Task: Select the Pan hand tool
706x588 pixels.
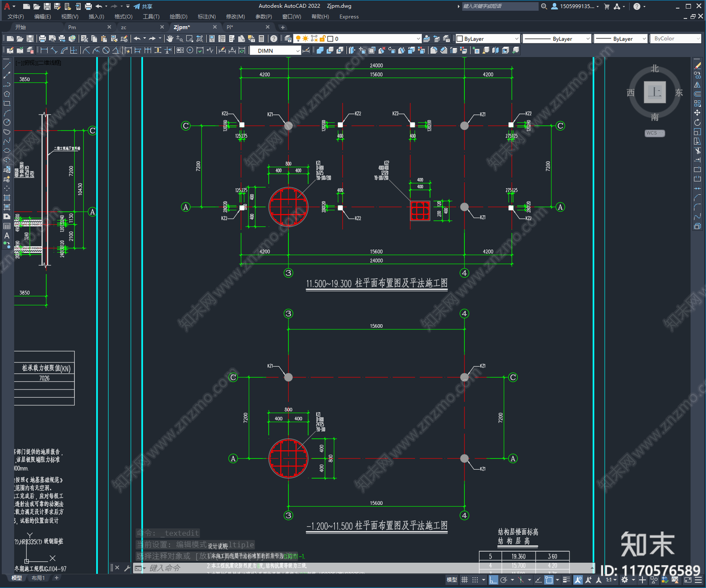Action: (170, 39)
